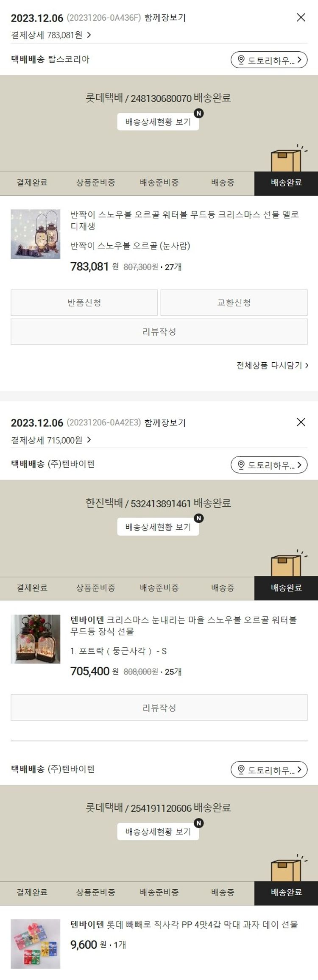Re-add all products to cart
Viewport: 318px width, 980px height.
coord(272,365)
